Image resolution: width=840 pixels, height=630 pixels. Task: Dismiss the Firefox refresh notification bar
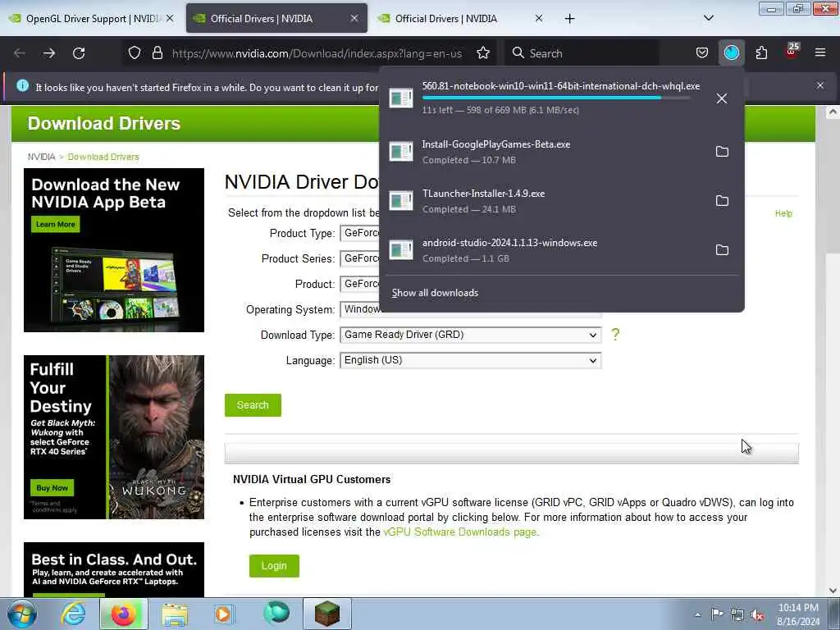click(x=820, y=85)
